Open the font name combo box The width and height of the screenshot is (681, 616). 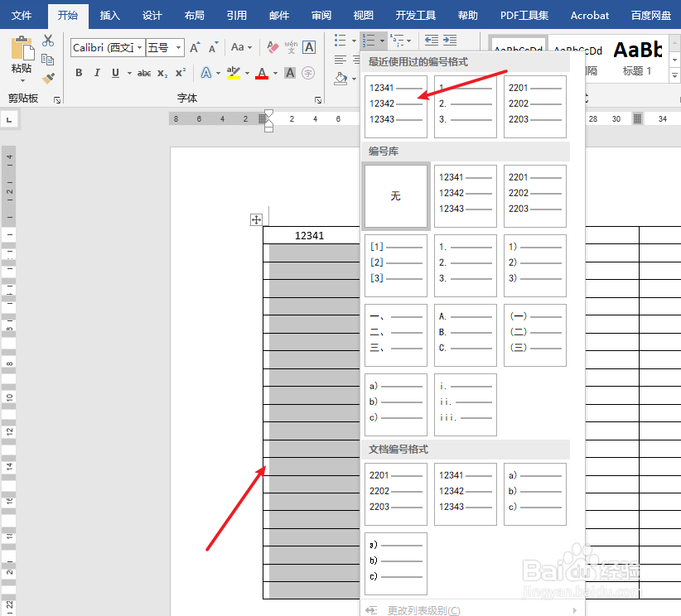click(x=107, y=47)
